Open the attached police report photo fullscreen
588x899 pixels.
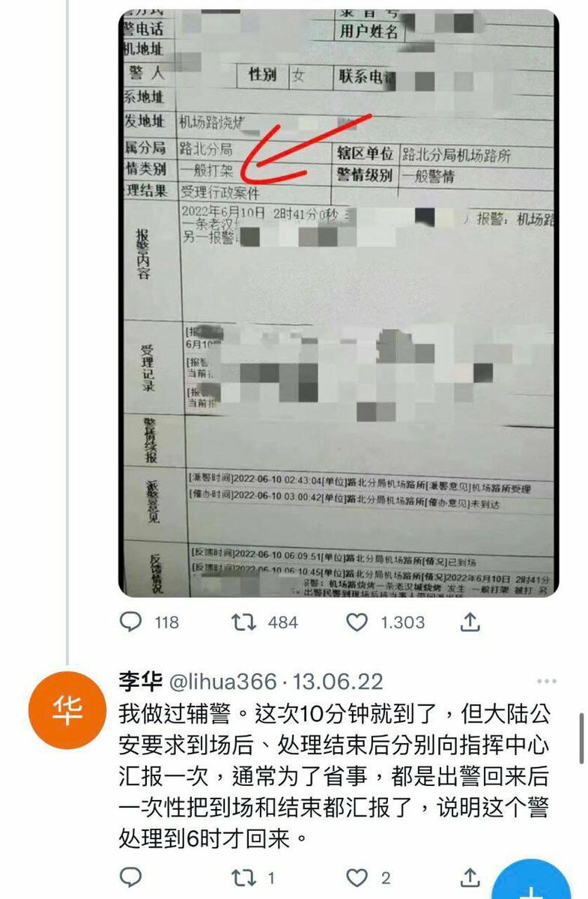coord(339,303)
